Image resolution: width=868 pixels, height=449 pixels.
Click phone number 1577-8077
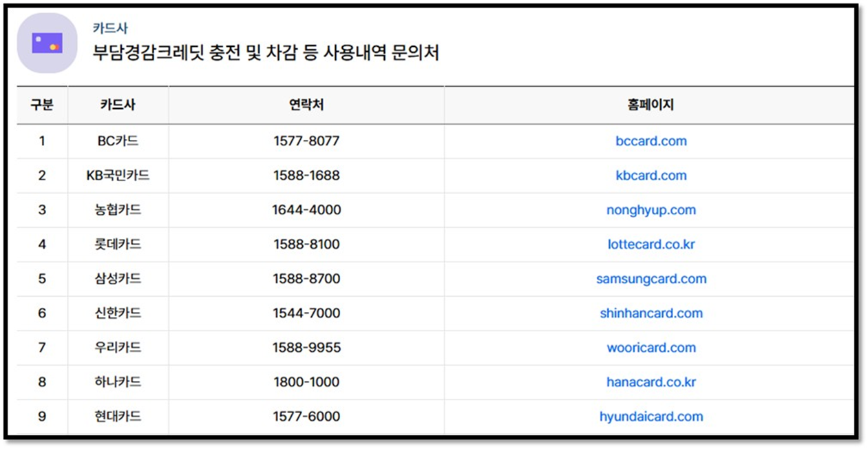[306, 141]
